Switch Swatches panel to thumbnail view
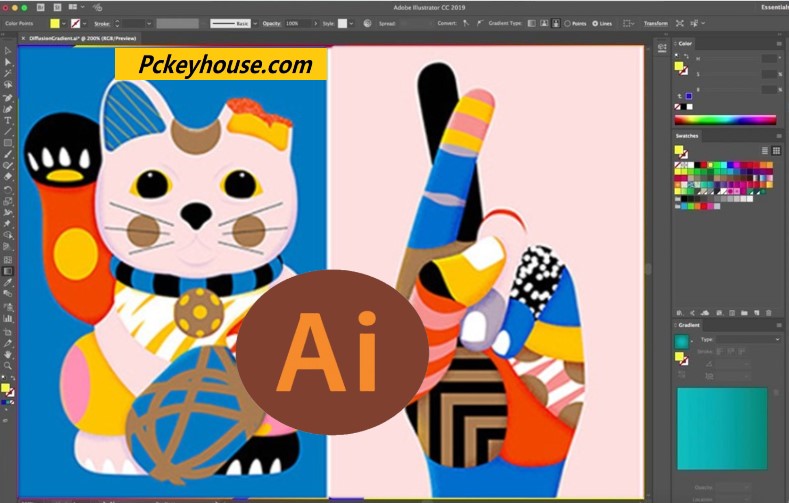 (x=776, y=150)
